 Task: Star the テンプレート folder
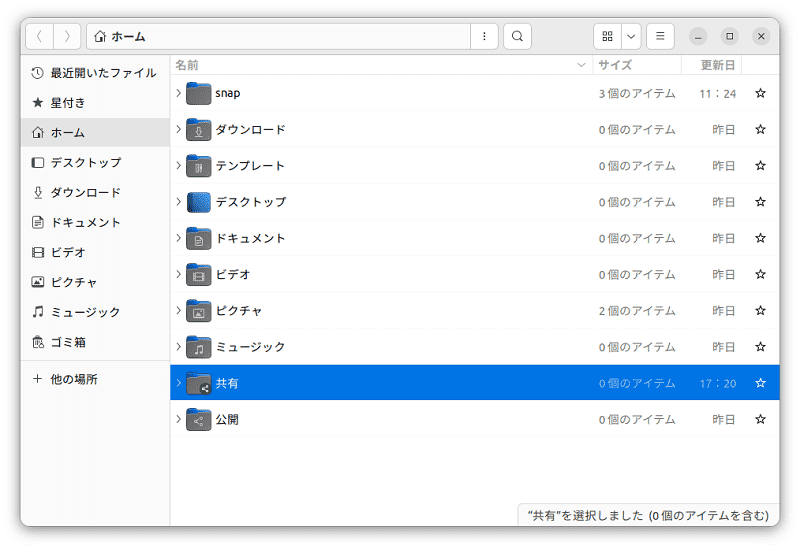click(760, 166)
